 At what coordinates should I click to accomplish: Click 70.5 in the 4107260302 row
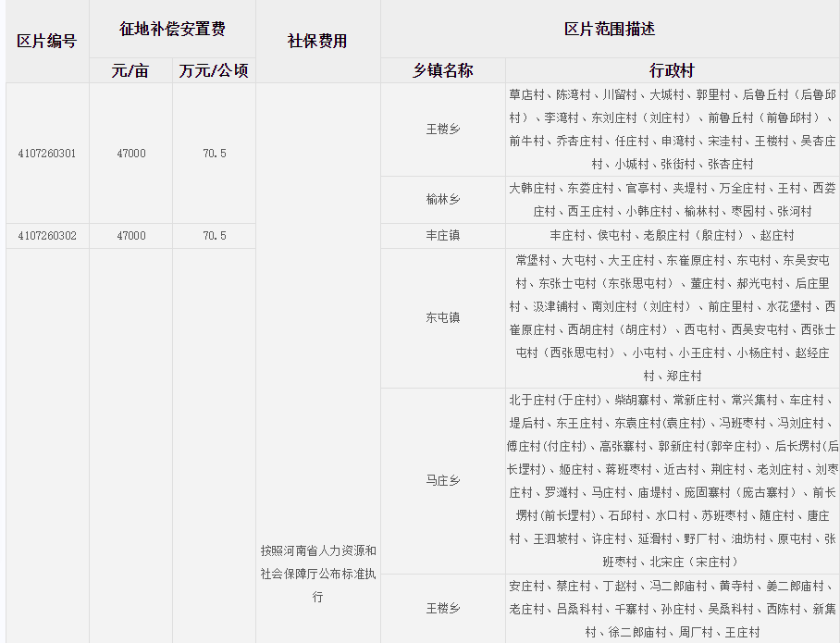click(215, 236)
